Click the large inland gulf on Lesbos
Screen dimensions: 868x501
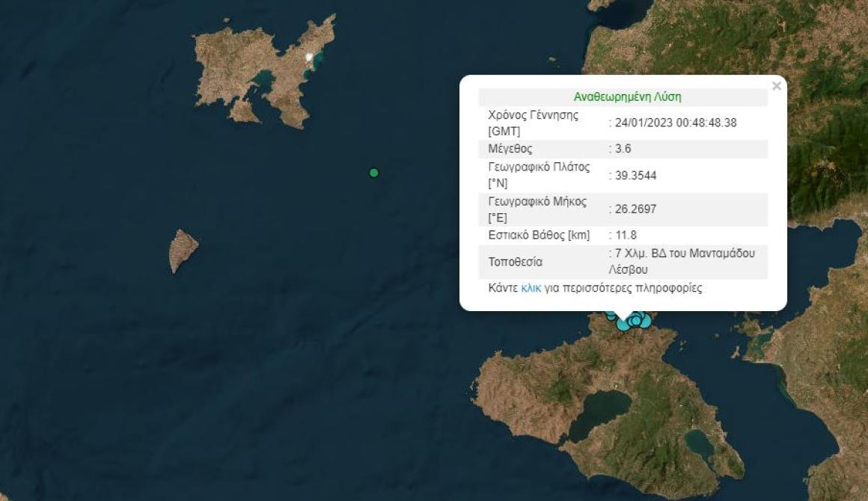(x=597, y=411)
